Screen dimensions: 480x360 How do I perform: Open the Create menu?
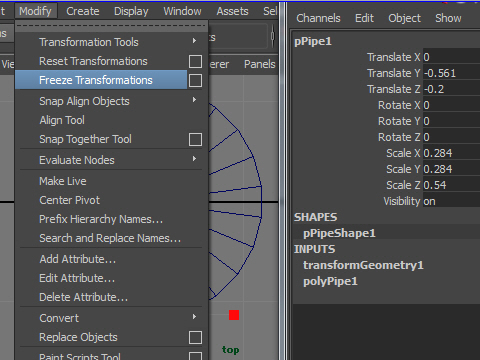click(83, 11)
